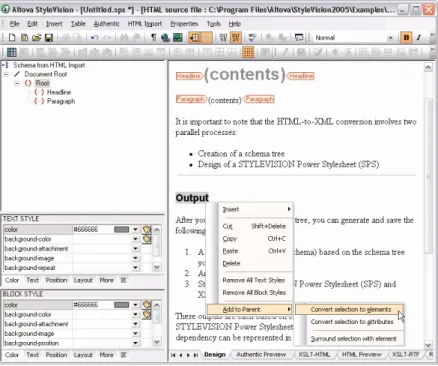Open TEXT STYLE background-attachment dropdown
This screenshot has width=438, height=366.
[135, 248]
